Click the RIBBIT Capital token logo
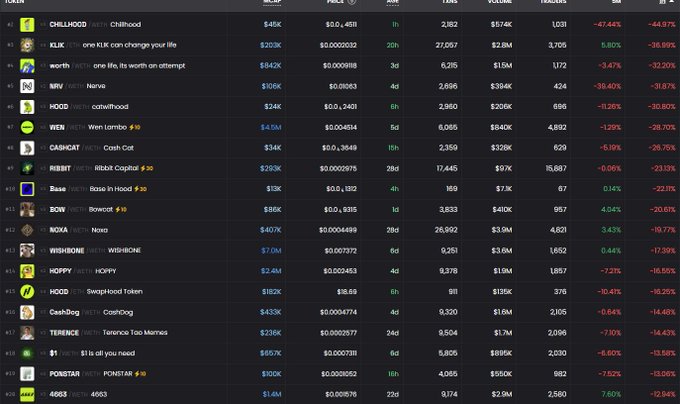This screenshot has width=680, height=404. click(x=27, y=168)
